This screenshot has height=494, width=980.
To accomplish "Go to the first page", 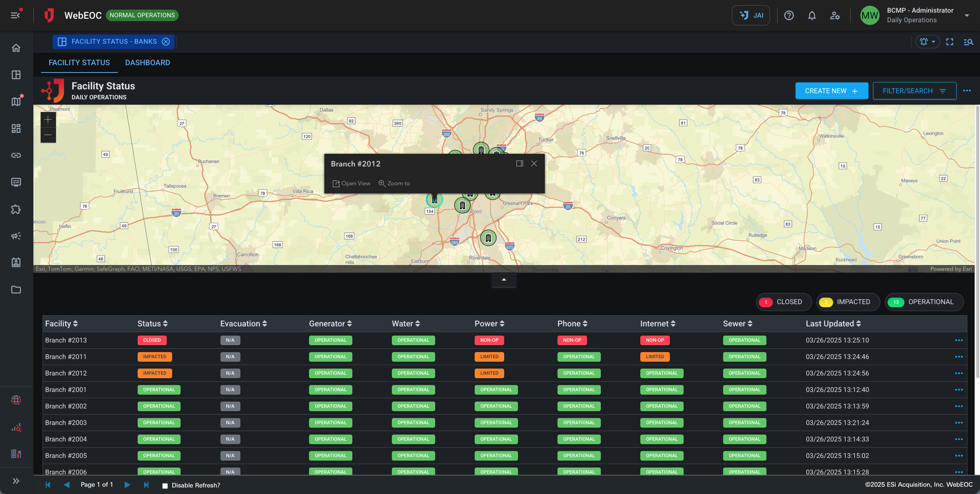I will [48, 485].
